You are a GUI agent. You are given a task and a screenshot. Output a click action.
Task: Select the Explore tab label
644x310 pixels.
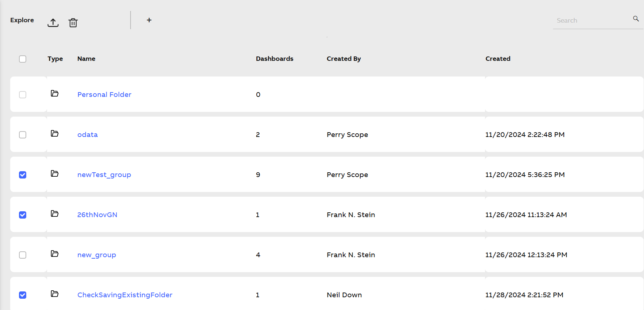point(22,20)
